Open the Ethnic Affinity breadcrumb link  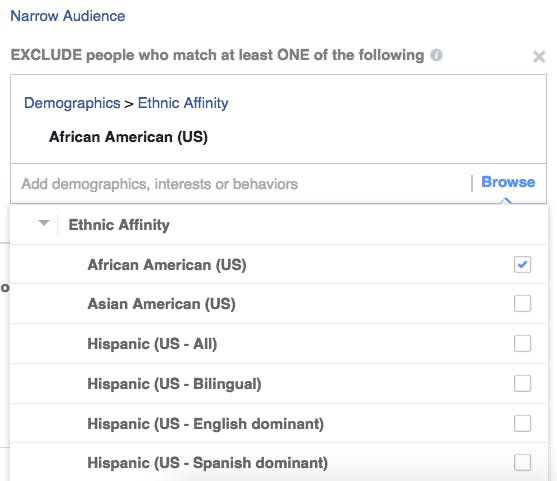point(183,103)
